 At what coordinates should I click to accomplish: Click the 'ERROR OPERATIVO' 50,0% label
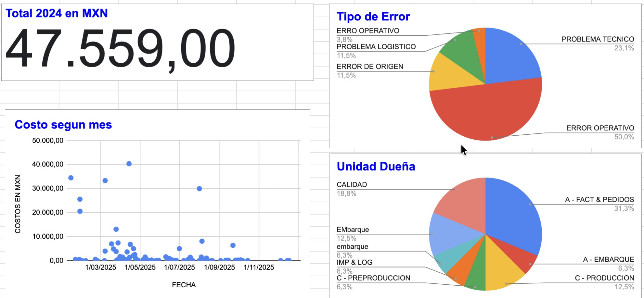[x=600, y=128]
